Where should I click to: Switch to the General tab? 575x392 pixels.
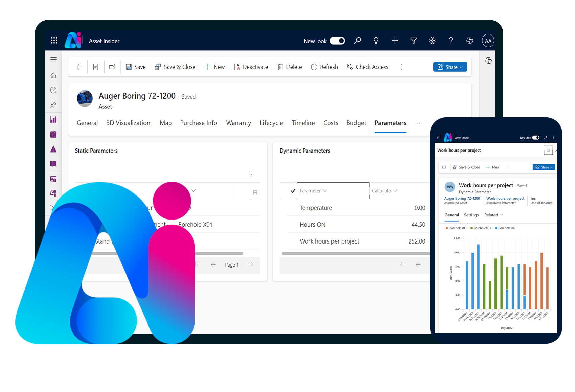[87, 123]
